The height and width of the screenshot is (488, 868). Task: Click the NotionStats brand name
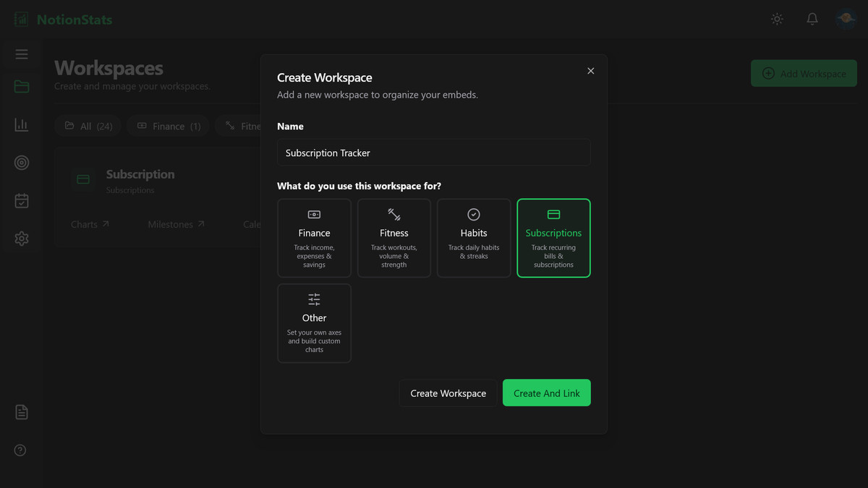tap(75, 20)
